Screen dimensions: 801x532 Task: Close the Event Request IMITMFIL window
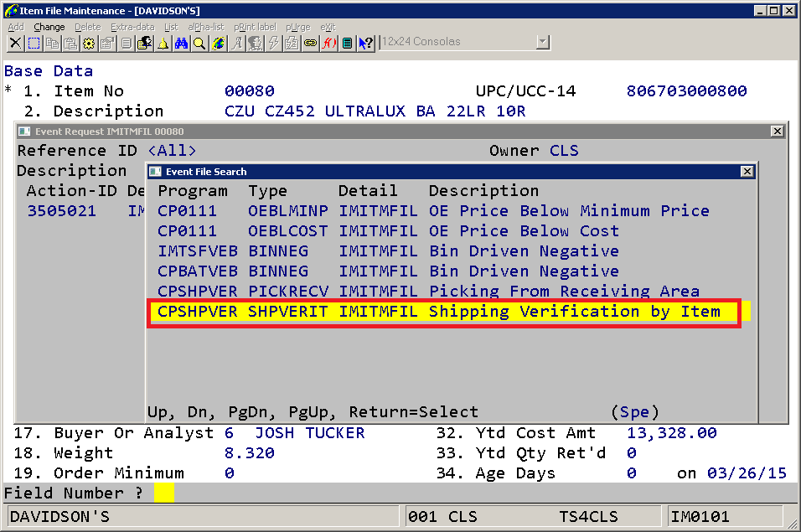pyautogui.click(x=777, y=132)
